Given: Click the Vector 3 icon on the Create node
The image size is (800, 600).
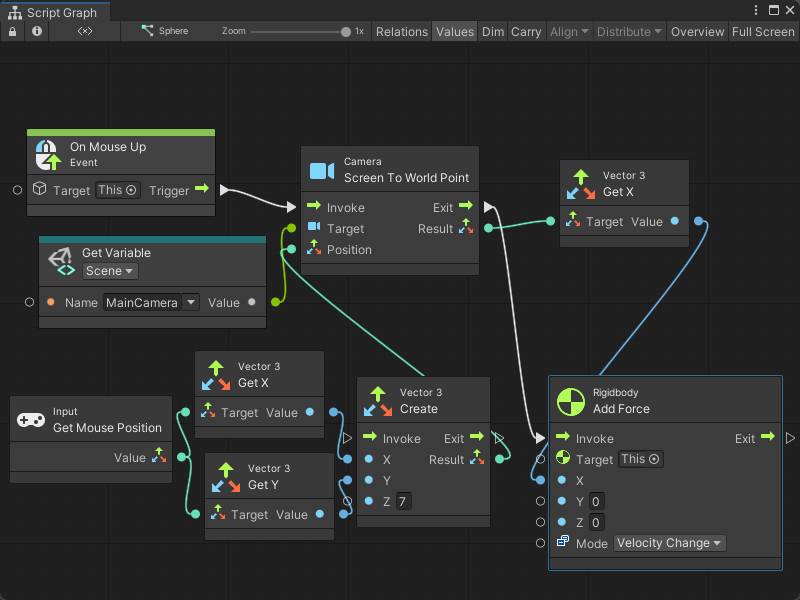Looking at the screenshot, I should tap(377, 401).
